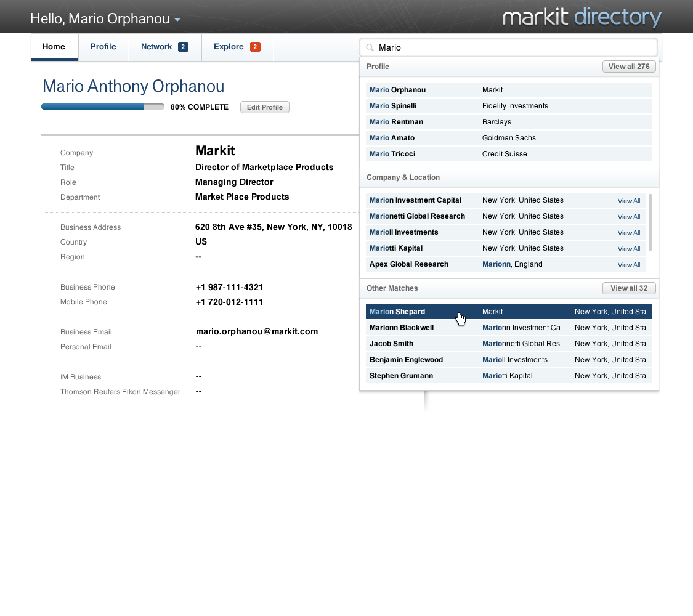Click the Network notification badge 2
This screenshot has height=616, width=693.
click(183, 47)
